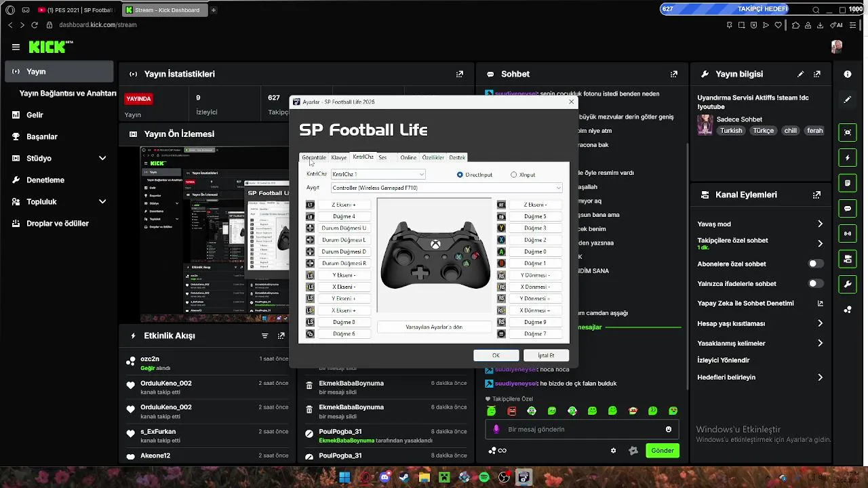
Task: Click the stream preview thumbnail
Action: (214, 234)
